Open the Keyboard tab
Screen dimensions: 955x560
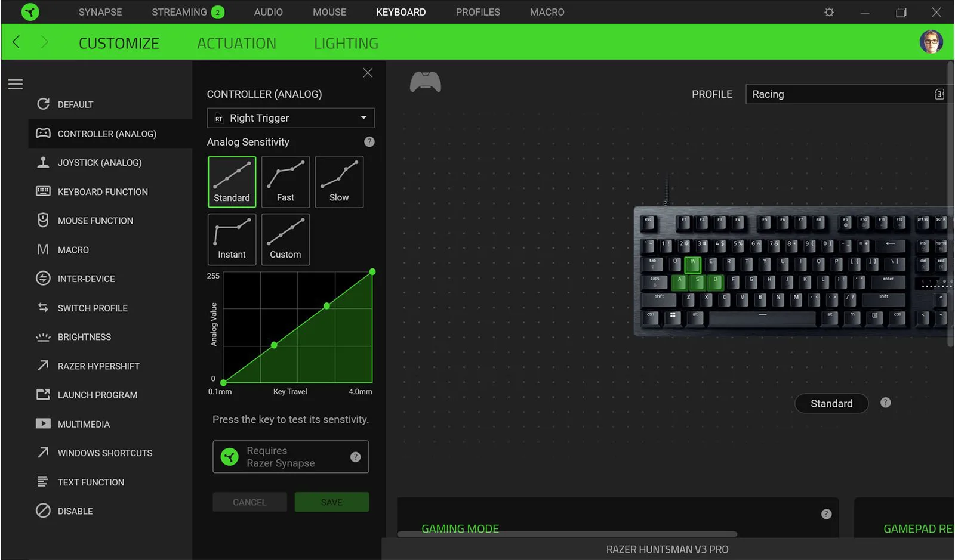coord(401,12)
